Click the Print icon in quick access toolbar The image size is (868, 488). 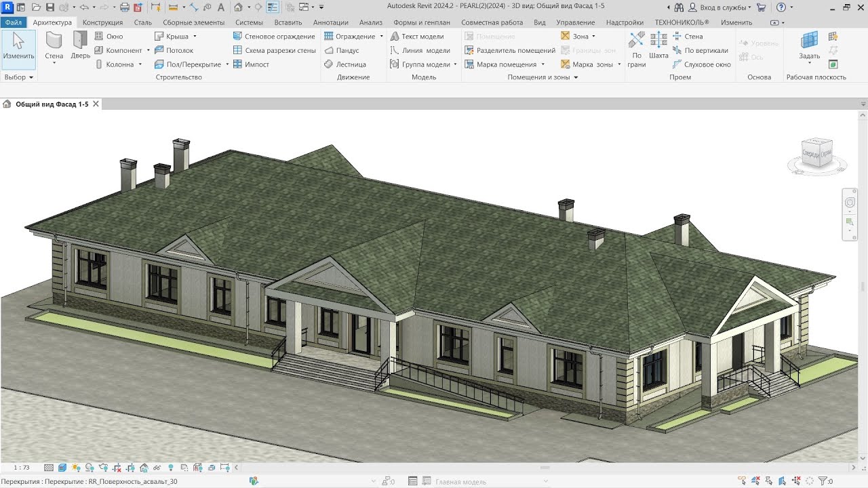point(125,7)
